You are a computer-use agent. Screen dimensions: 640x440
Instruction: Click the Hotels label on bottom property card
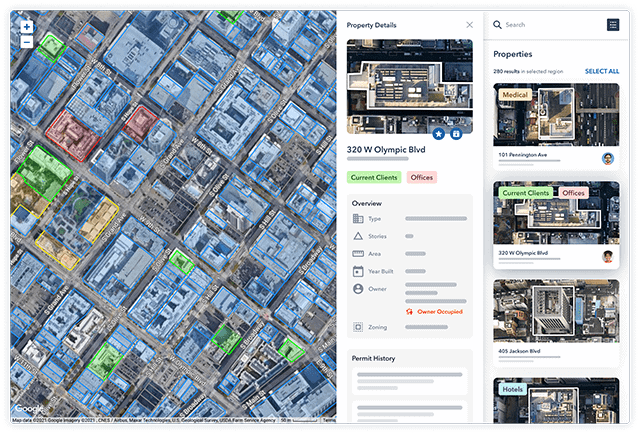pyautogui.click(x=514, y=388)
